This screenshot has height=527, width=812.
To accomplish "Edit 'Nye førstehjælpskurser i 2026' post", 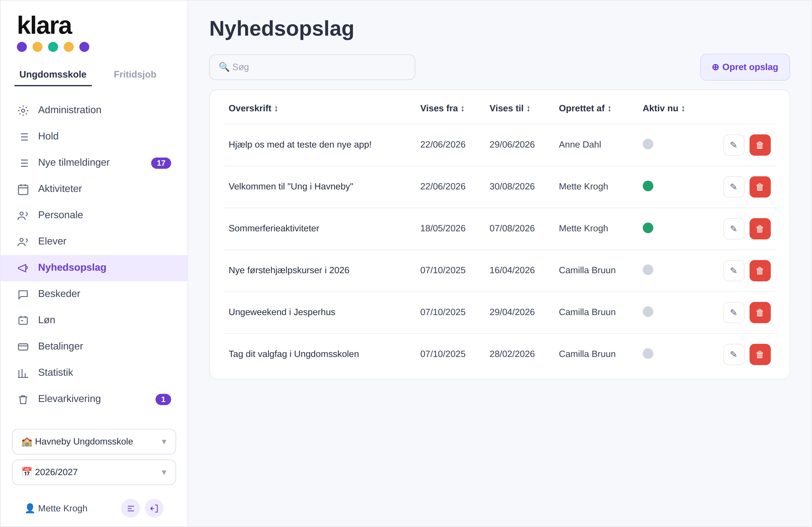I will [734, 270].
